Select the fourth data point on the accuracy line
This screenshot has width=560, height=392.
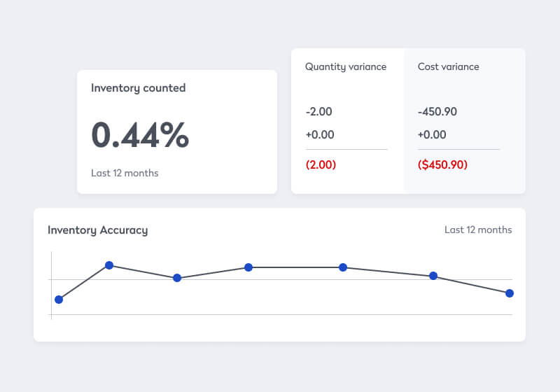[x=248, y=267]
